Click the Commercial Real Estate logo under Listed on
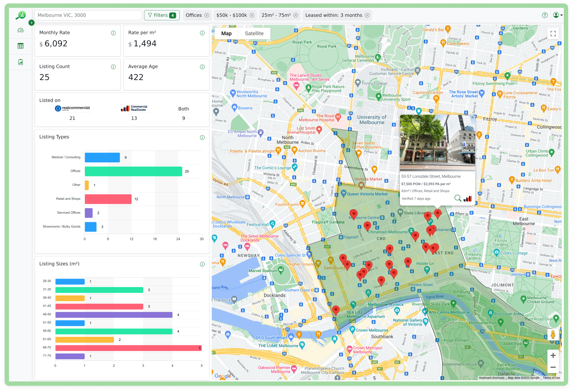 (x=134, y=108)
